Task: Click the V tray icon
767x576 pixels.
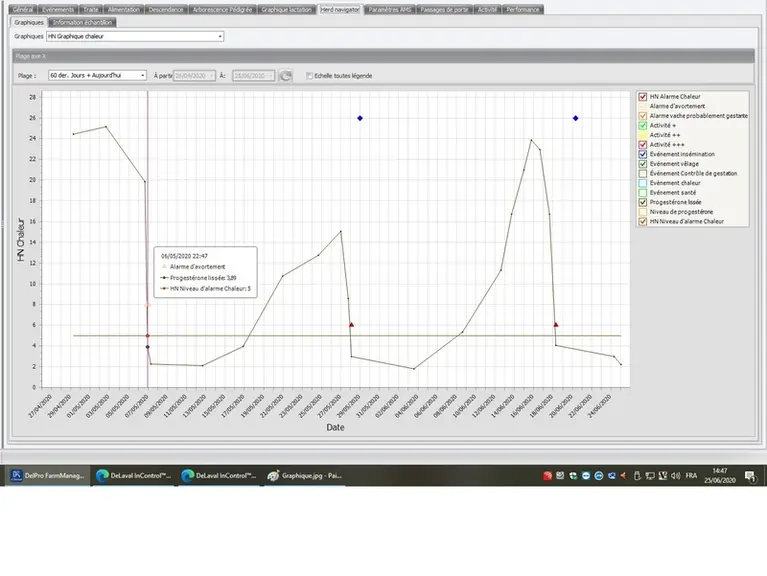Action: click(663, 476)
